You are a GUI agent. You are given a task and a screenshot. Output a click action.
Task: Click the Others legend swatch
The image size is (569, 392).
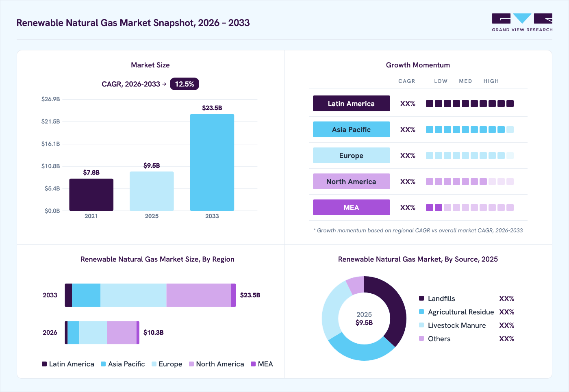[x=421, y=338]
